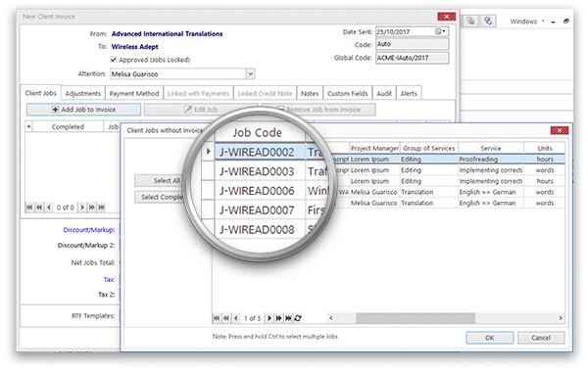Open the Windows dropdown menu

click(x=527, y=22)
